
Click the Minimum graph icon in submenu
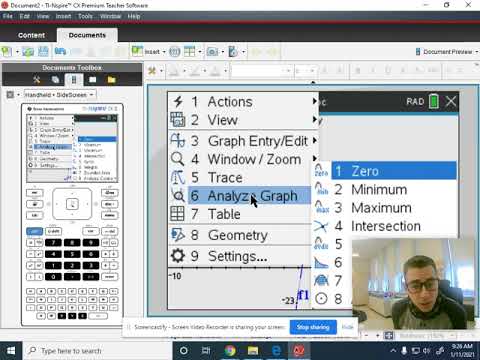click(x=321, y=189)
